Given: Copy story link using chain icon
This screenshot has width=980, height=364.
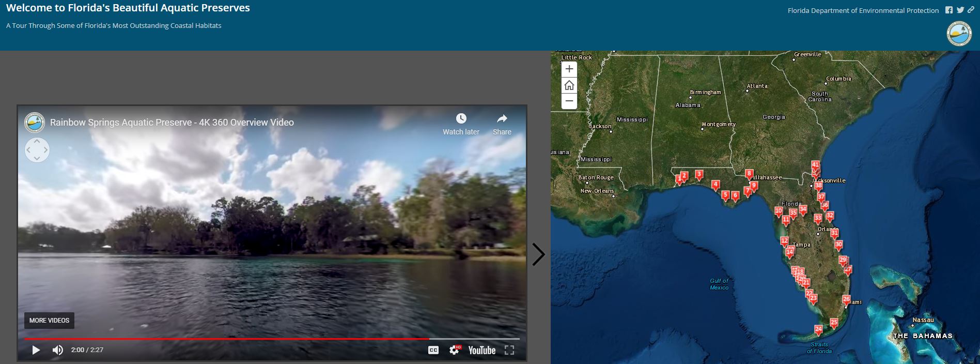Looking at the screenshot, I should [x=971, y=10].
